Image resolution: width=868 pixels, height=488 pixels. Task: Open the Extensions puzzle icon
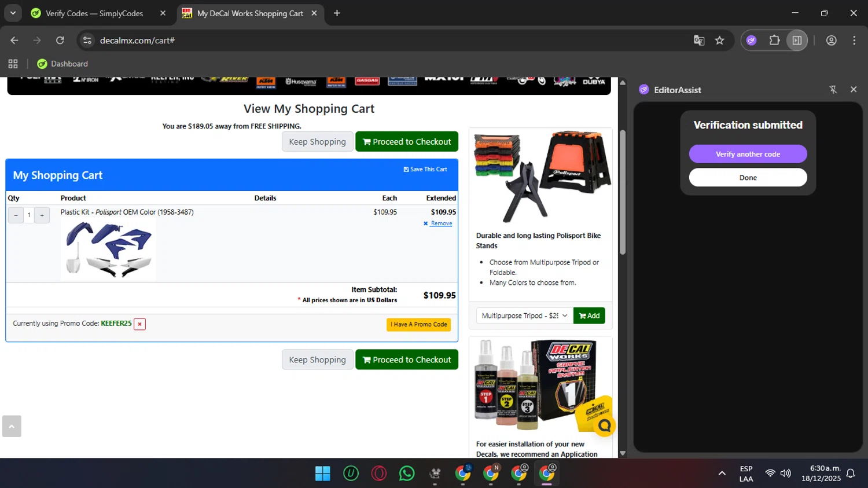pyautogui.click(x=774, y=41)
